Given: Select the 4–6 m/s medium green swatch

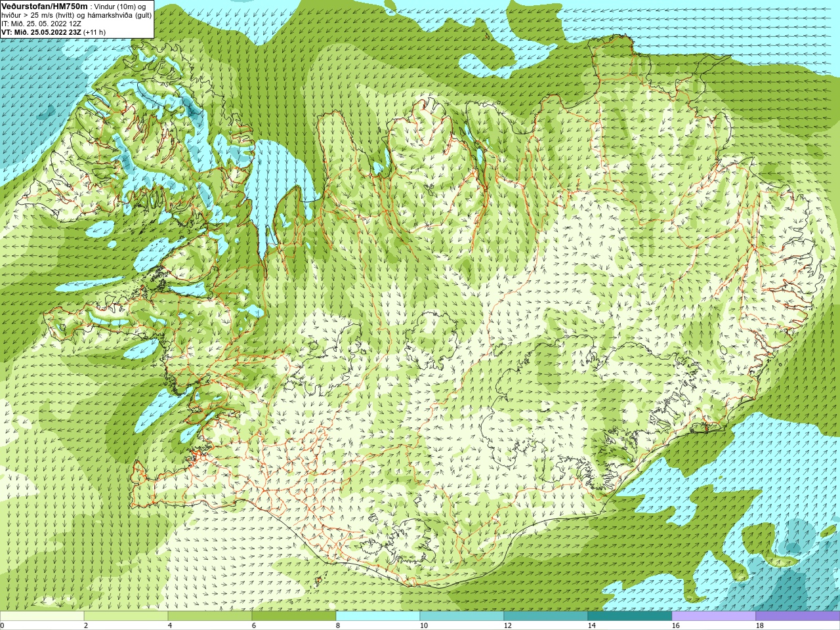Looking at the screenshot, I should coord(210,616).
